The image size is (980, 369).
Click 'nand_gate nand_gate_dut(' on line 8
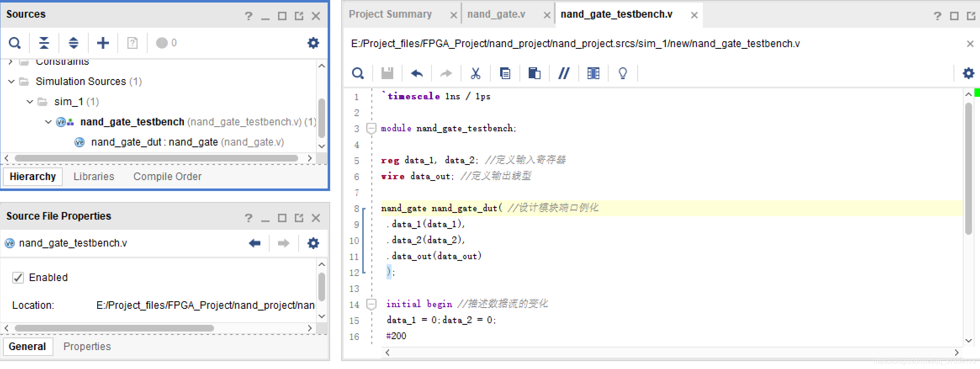click(x=442, y=208)
